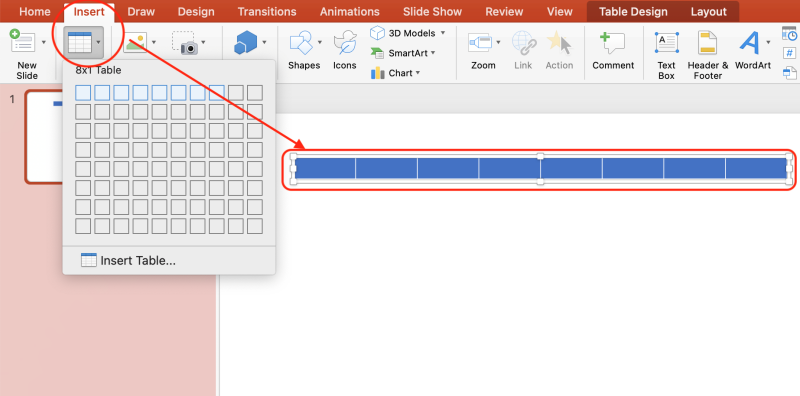
Task: Open the Shapes dropdown arrow
Action: [320, 42]
